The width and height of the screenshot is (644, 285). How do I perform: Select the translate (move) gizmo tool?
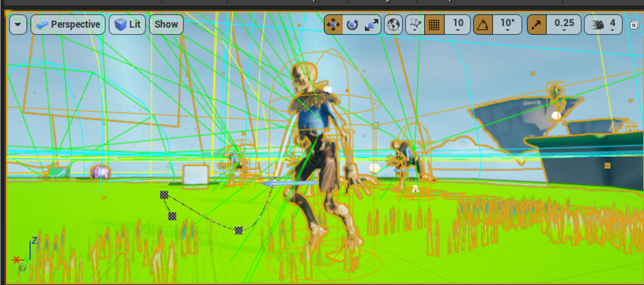333,25
